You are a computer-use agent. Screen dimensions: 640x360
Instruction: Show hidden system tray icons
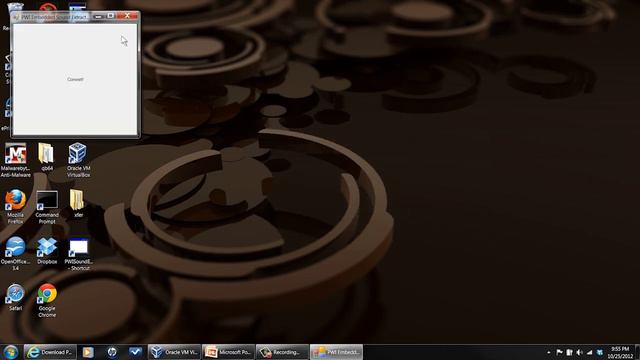(x=549, y=352)
